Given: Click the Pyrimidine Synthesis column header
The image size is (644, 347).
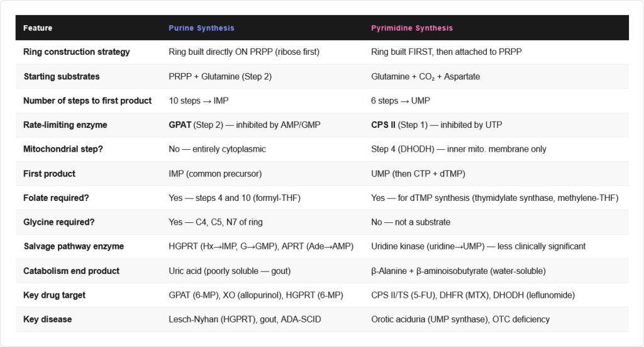Looking at the screenshot, I should tap(411, 28).
